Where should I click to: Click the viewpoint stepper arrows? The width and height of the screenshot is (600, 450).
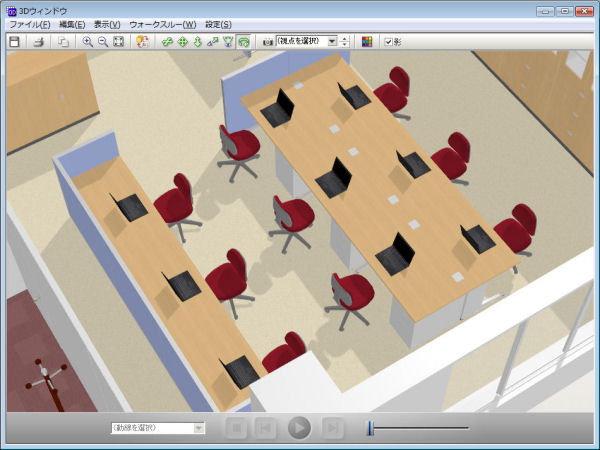[x=345, y=41]
